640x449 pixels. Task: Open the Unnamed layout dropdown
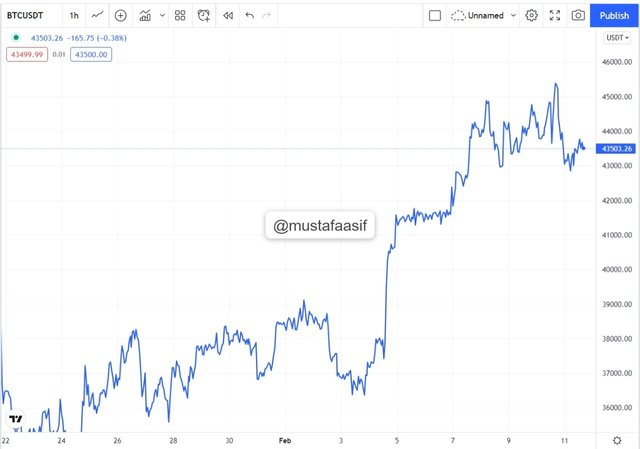[484, 16]
